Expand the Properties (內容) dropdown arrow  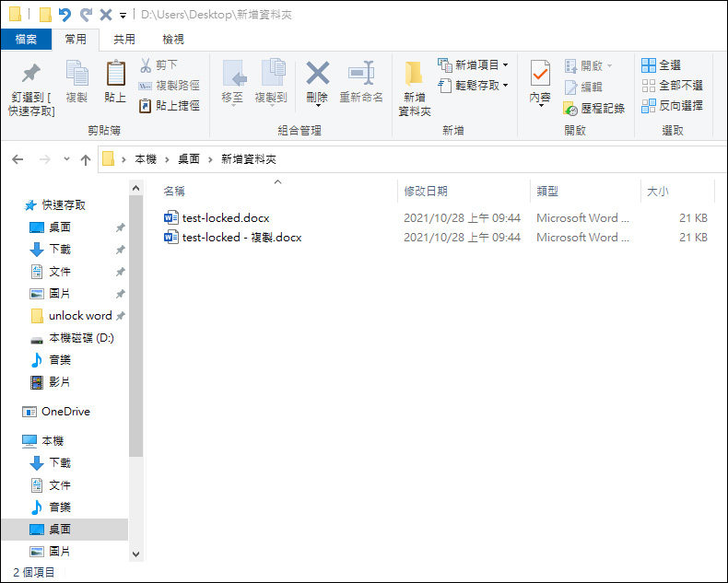tap(541, 106)
